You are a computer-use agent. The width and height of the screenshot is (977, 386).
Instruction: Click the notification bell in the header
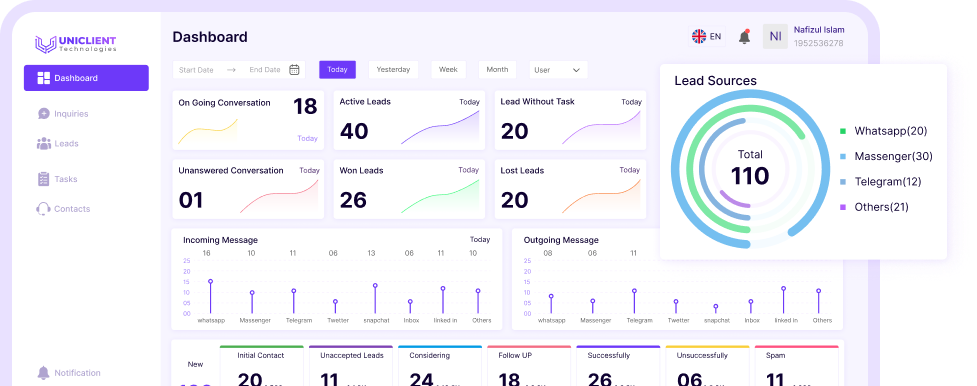pyautogui.click(x=745, y=36)
